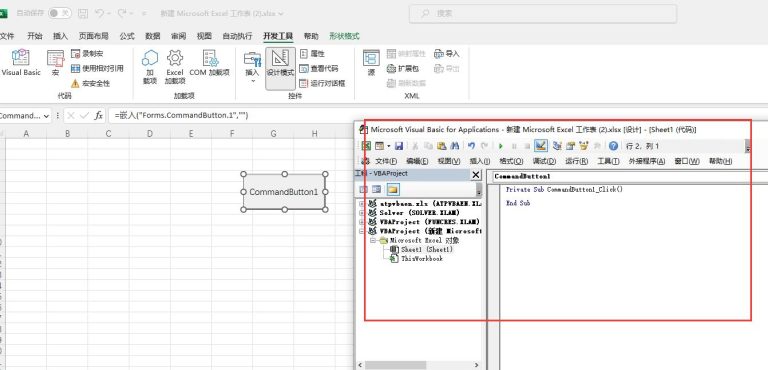
Task: Open Excel Add-ins (Excel 加载项)
Action: (175, 67)
